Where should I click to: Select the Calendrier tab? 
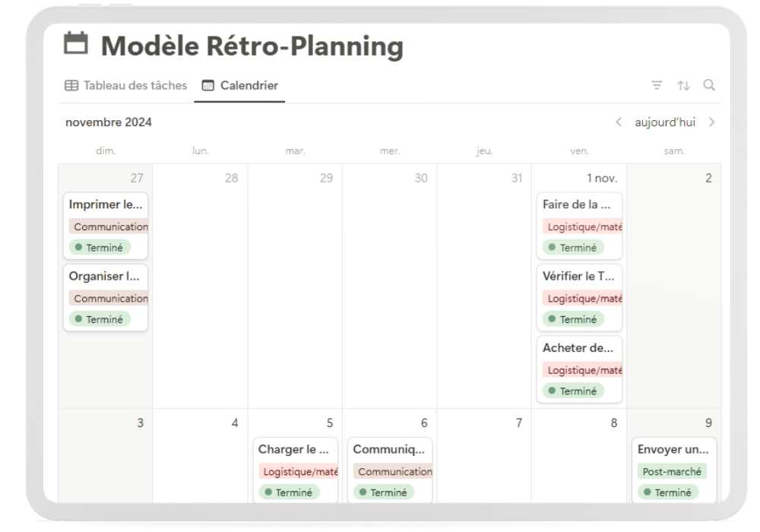coord(240,85)
